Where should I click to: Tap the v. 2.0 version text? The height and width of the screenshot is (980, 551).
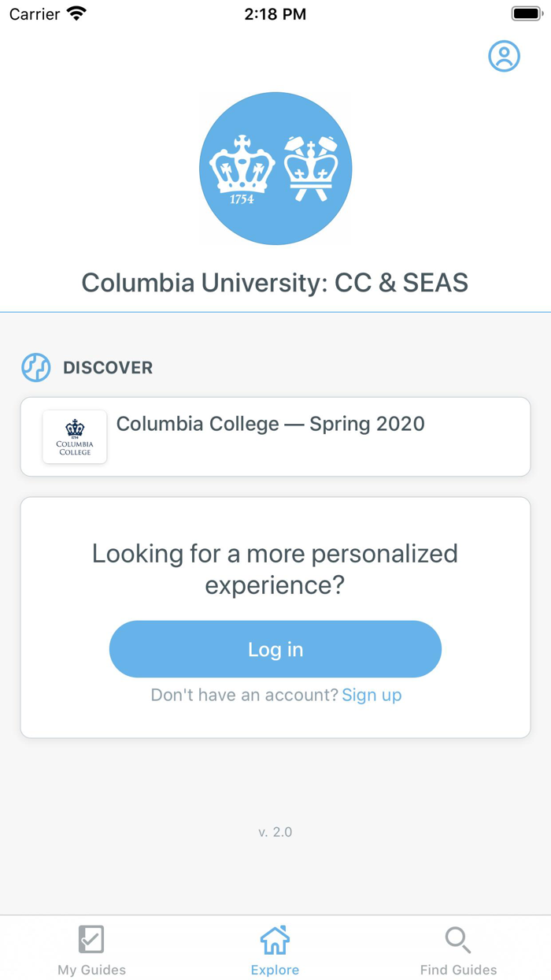point(275,831)
